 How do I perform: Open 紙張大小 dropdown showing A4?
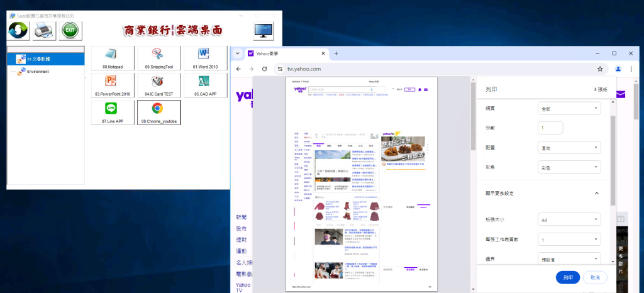569,219
